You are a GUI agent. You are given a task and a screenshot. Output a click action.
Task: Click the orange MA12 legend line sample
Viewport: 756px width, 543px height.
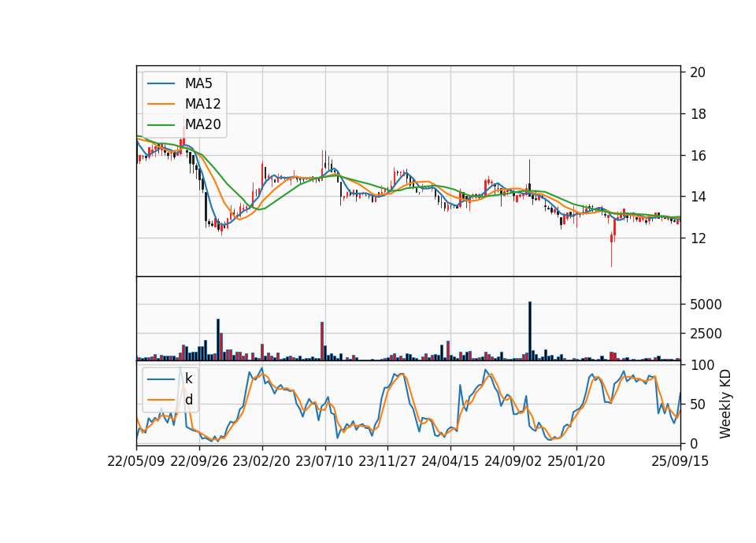coord(161,104)
